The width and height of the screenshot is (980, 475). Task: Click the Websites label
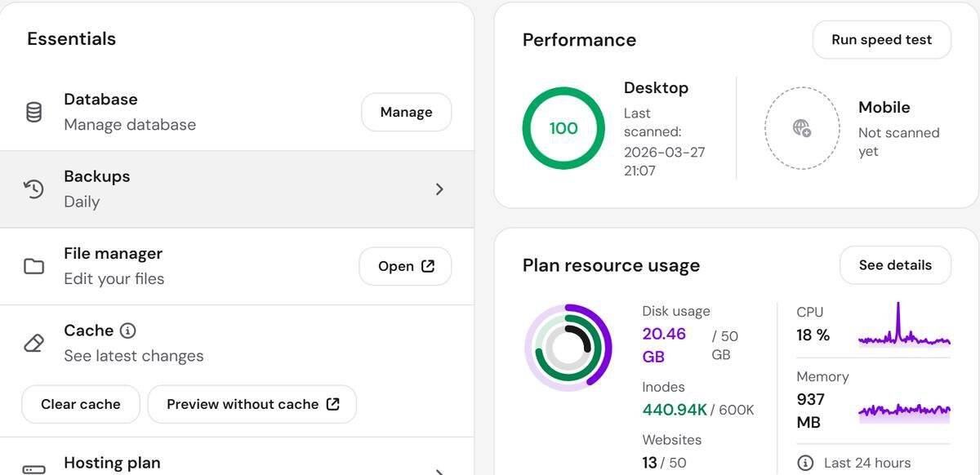point(672,440)
